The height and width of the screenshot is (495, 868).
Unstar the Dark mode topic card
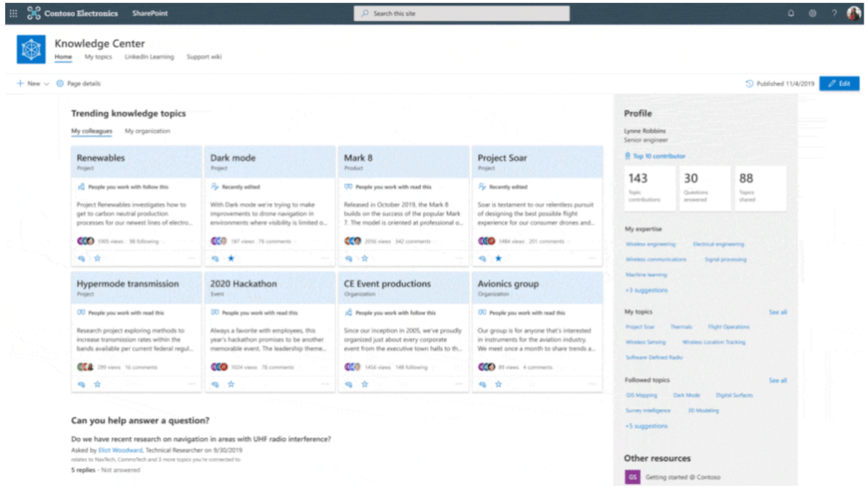point(231,259)
